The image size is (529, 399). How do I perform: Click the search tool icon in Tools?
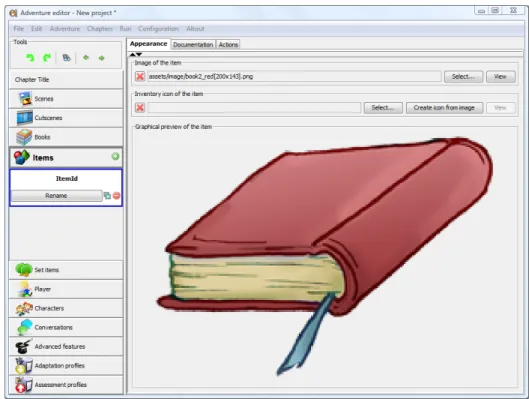click(66, 58)
